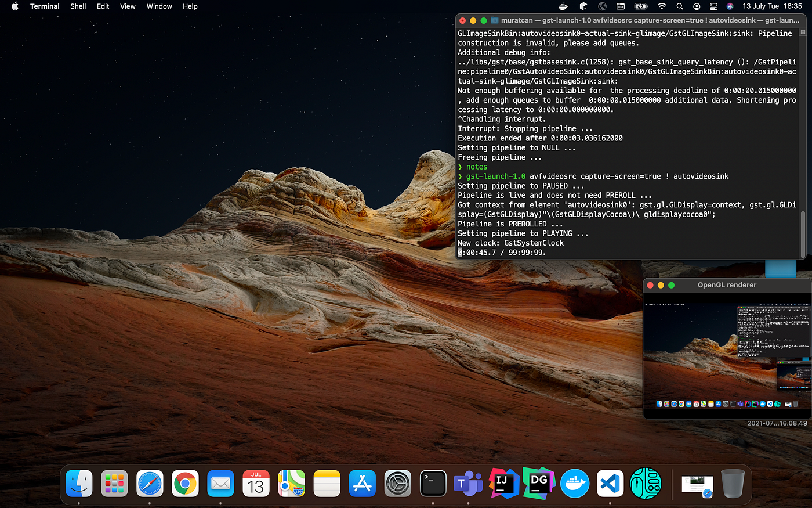
Task: Open the Shell menu
Action: click(78, 6)
